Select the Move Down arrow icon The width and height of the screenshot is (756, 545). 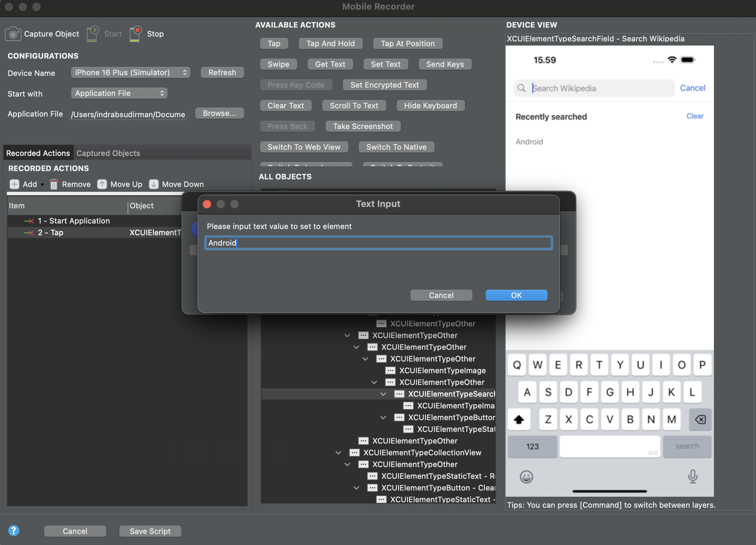pyautogui.click(x=154, y=184)
